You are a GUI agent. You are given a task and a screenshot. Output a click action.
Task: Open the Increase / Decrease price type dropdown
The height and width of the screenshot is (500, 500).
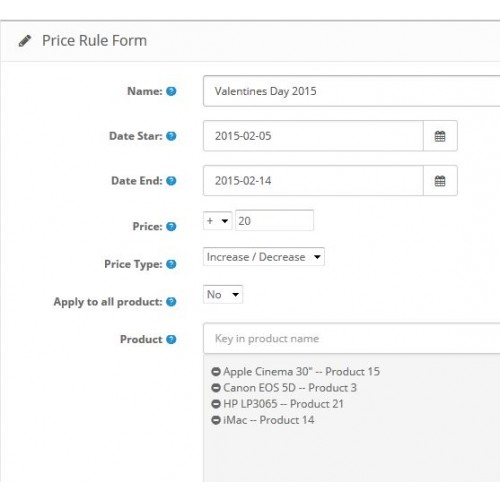[x=264, y=257]
